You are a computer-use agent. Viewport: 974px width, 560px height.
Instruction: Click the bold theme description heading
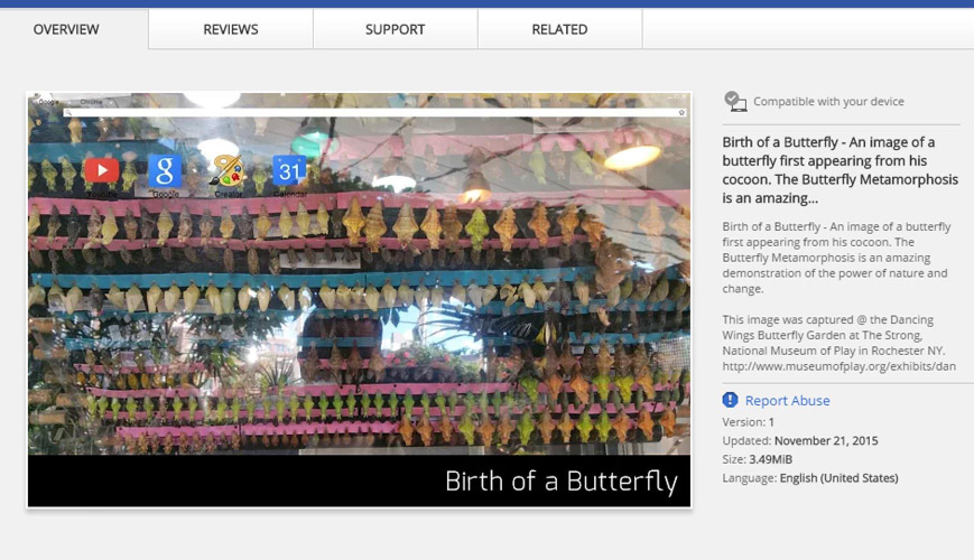[840, 170]
